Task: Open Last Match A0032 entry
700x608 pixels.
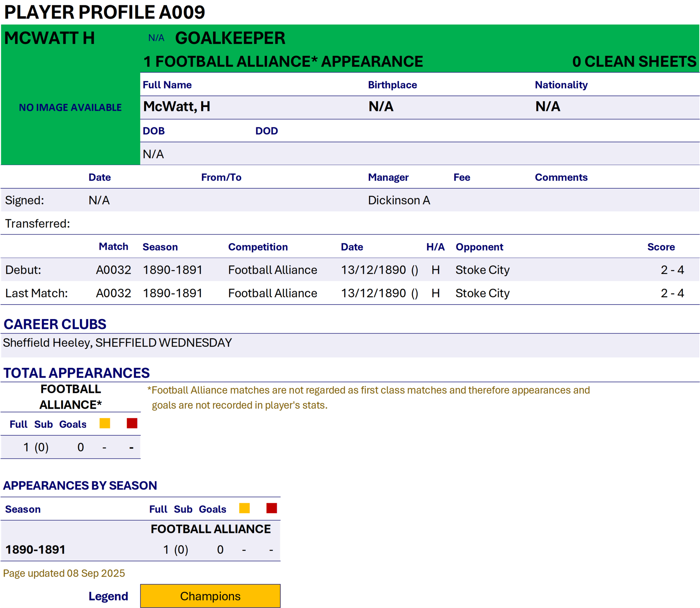Action: [113, 293]
